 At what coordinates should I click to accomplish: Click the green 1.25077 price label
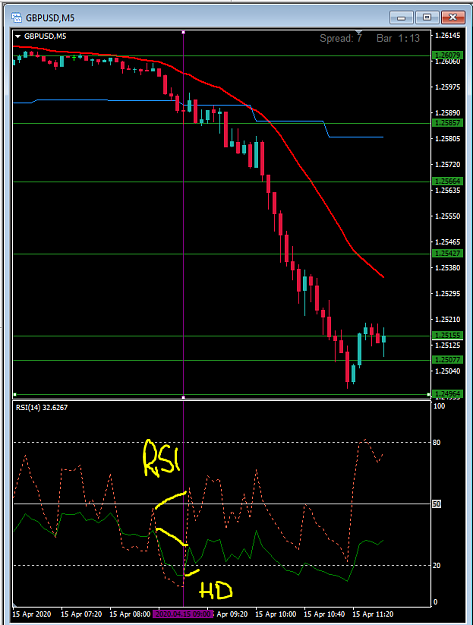tap(447, 360)
